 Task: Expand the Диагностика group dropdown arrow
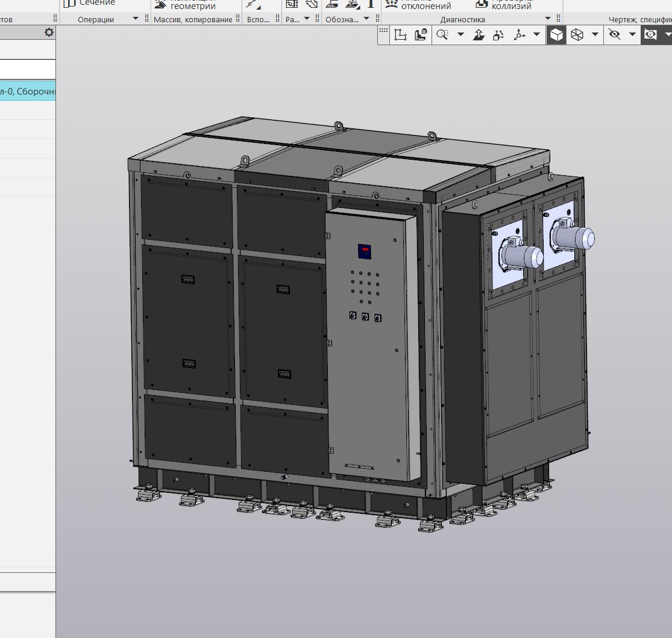pos(548,19)
